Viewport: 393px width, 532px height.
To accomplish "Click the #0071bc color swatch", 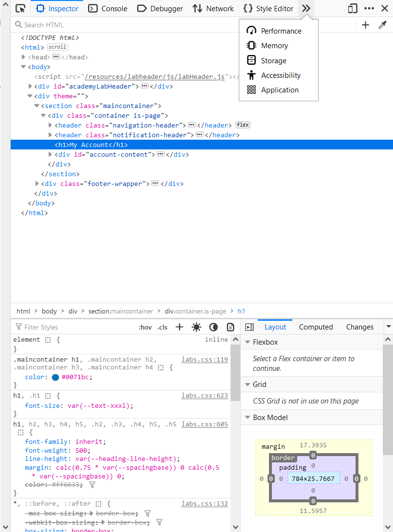I will pyautogui.click(x=55, y=377).
